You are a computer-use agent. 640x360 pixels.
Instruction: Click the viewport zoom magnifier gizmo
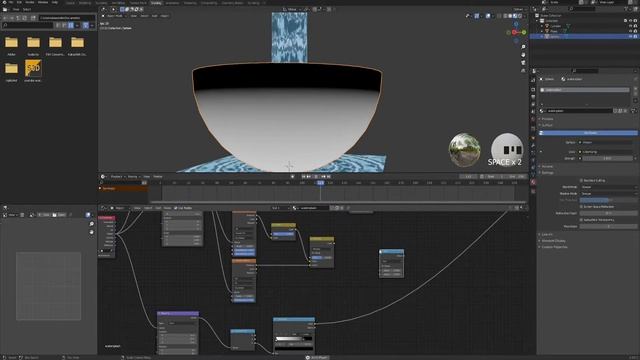click(523, 47)
